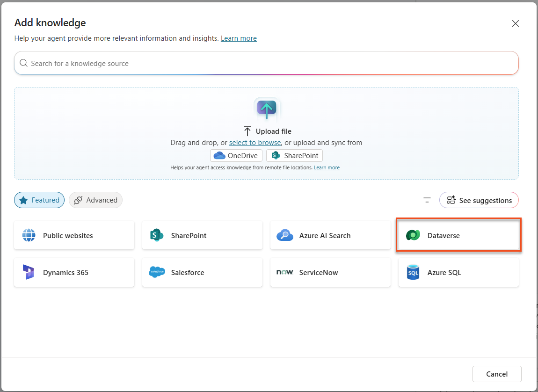Choose the Public websites tile

coord(74,235)
